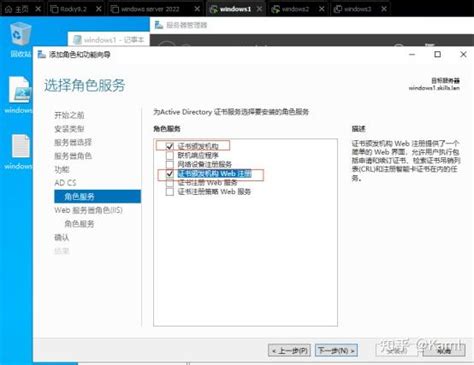
Task: Click the 服务器管理器 window title
Action: point(187,25)
